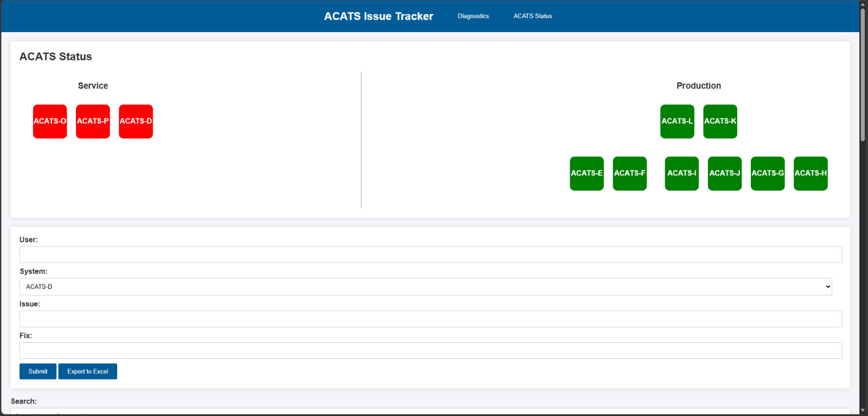
Task: Focus the Issue text field
Action: 431,319
